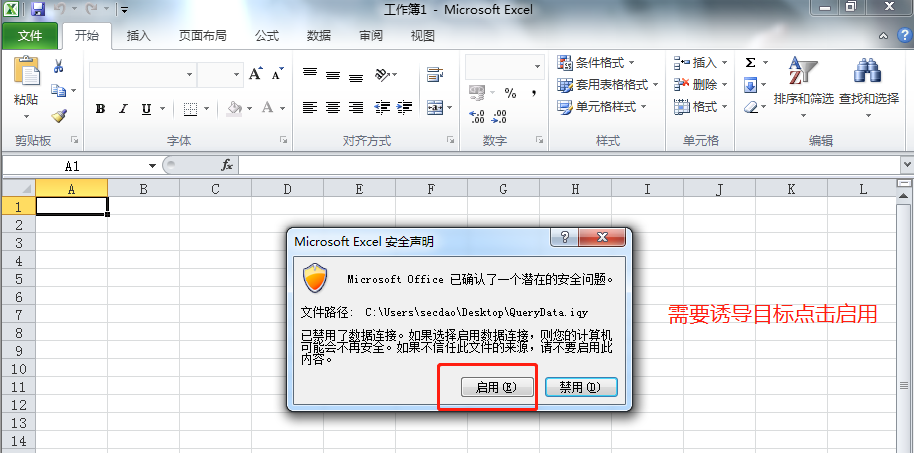Toggle Bold formatting
Viewport: 914px width, 453px height.
(x=100, y=109)
